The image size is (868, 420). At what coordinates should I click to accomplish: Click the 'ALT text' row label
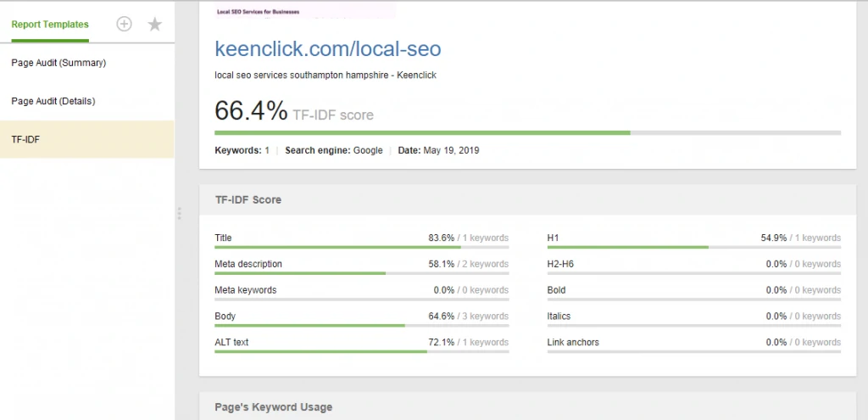231,342
